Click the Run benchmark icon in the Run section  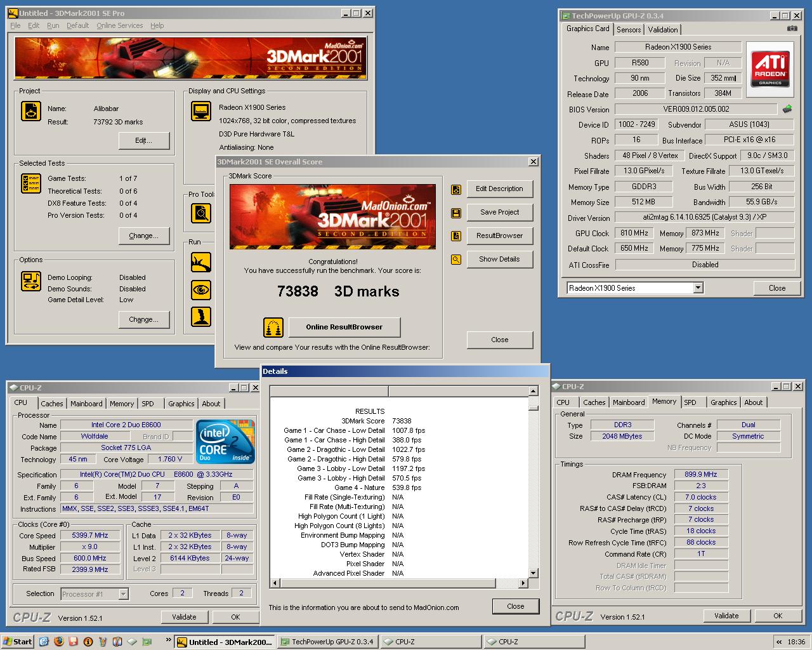(x=201, y=261)
